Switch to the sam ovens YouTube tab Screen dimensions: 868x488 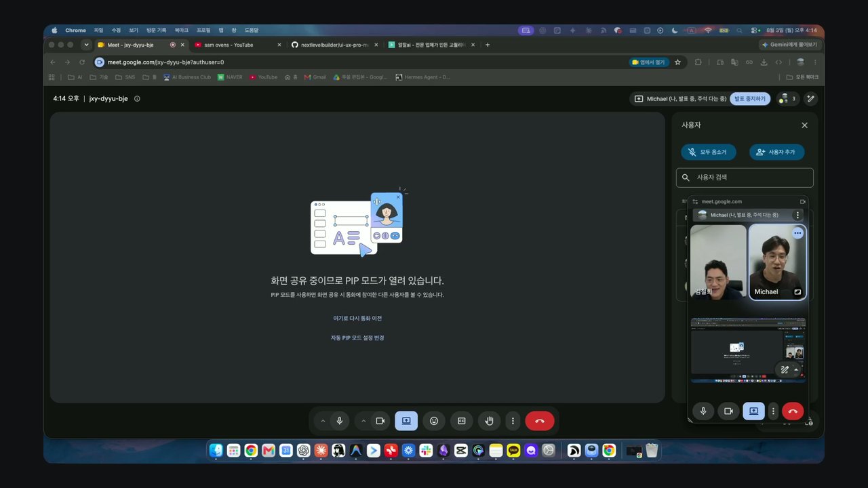point(237,45)
